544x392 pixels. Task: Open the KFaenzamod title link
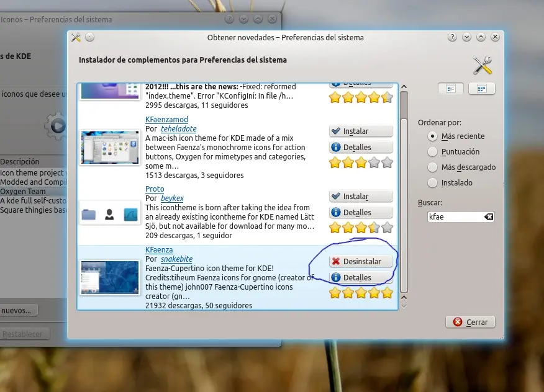pos(166,120)
